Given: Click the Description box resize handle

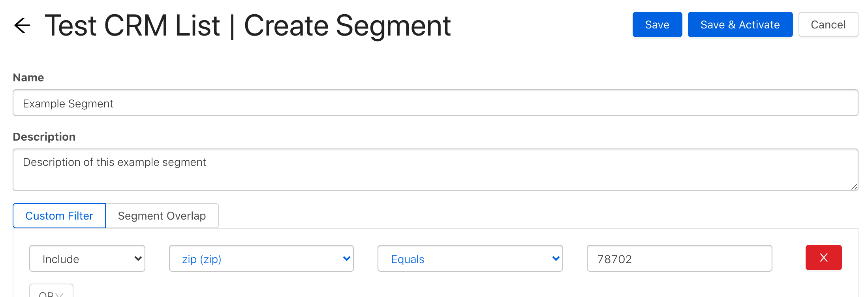Looking at the screenshot, I should (x=854, y=187).
